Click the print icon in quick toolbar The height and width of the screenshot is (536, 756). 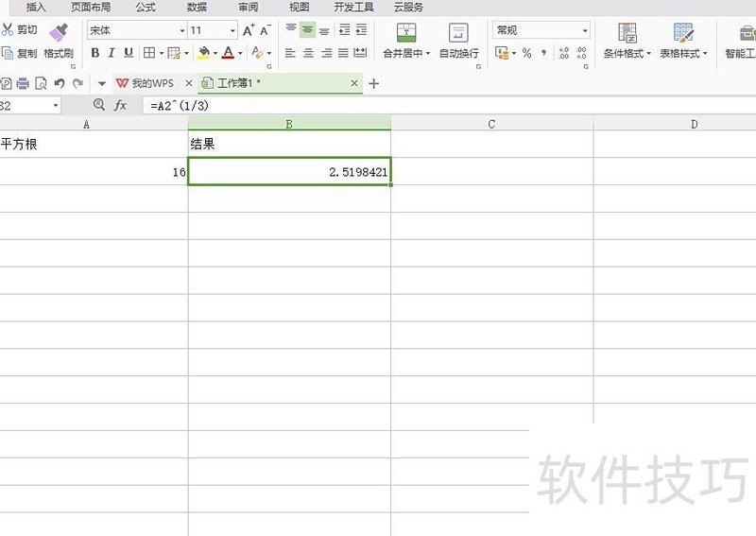pyautogui.click(x=23, y=84)
